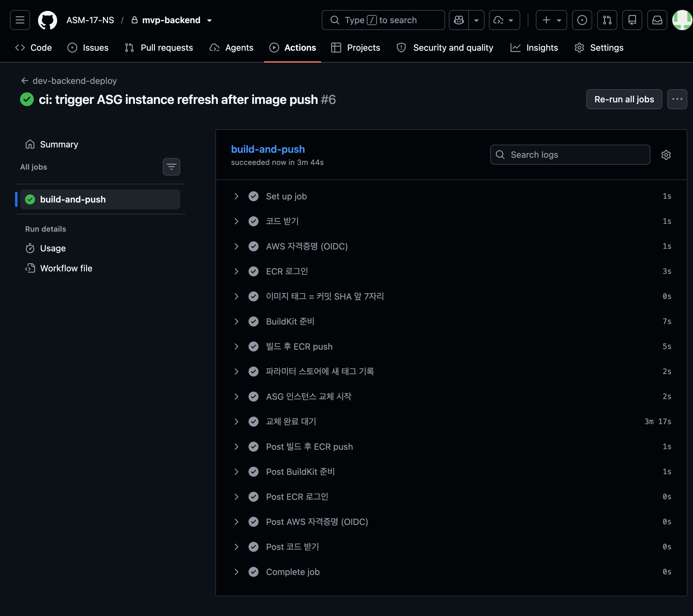Switch to the Actions tab
The height and width of the screenshot is (616, 693).
coord(293,48)
